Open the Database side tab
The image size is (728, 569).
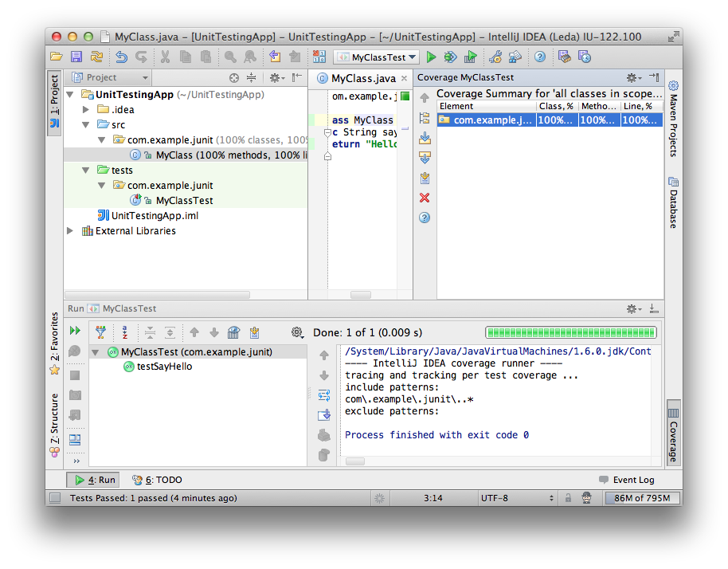673,202
